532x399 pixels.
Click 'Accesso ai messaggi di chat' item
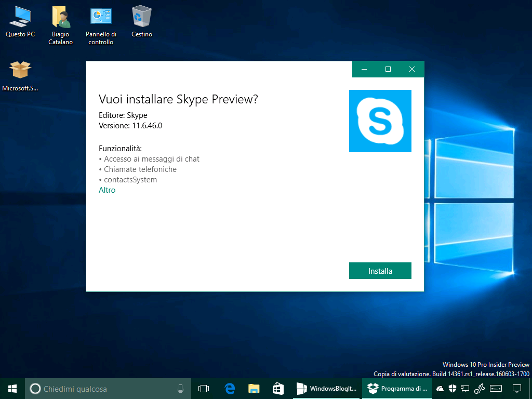coord(152,159)
